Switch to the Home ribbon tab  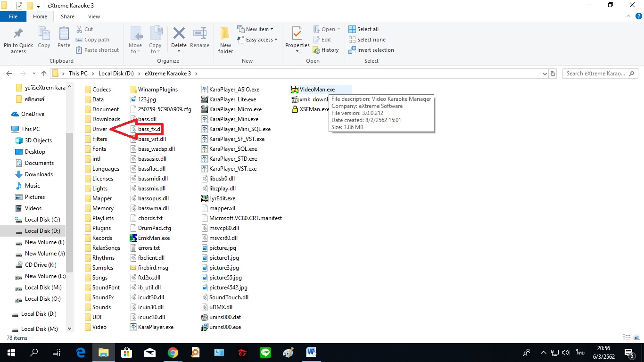click(x=40, y=16)
